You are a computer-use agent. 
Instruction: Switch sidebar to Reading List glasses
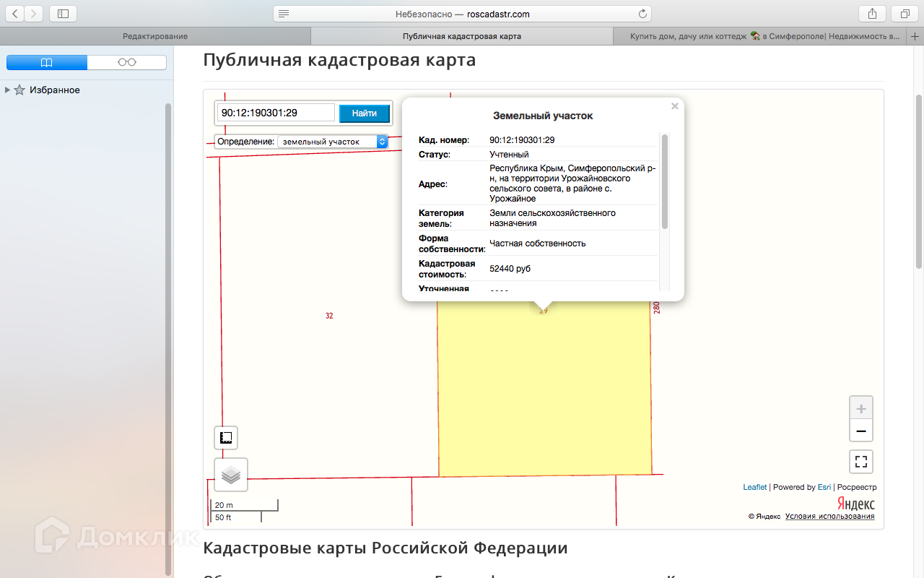[x=127, y=63]
